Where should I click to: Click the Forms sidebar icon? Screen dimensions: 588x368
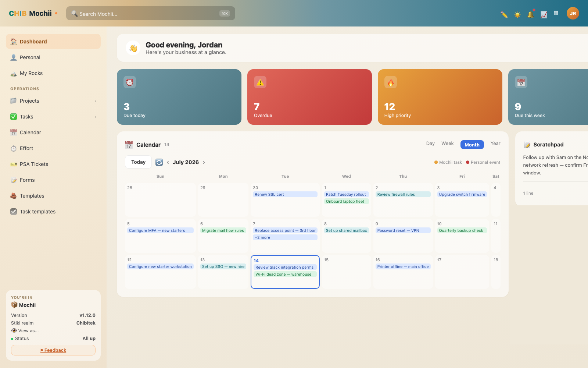click(14, 180)
